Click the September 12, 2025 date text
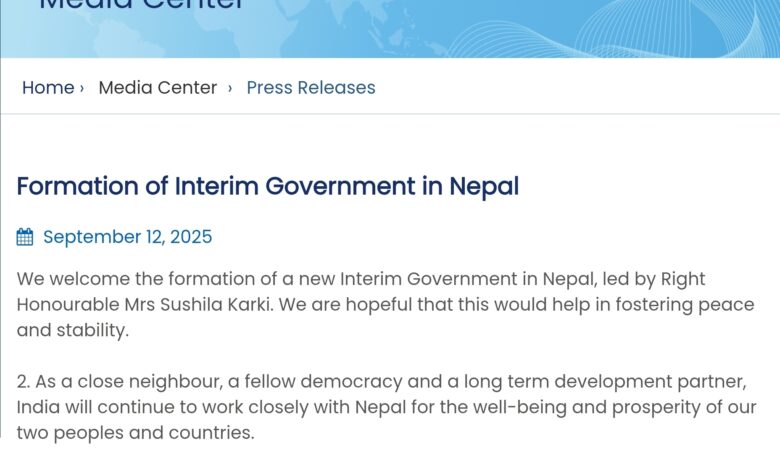 pyautogui.click(x=127, y=237)
